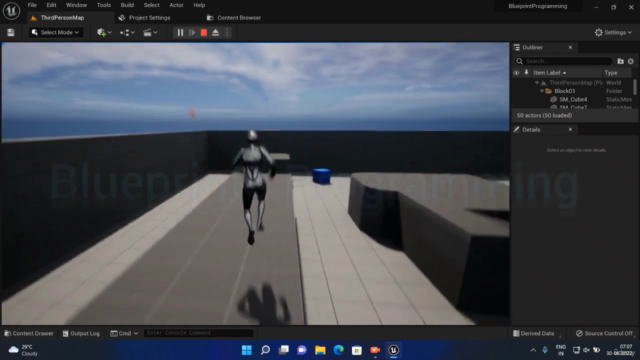Open the Window menu

point(76,5)
